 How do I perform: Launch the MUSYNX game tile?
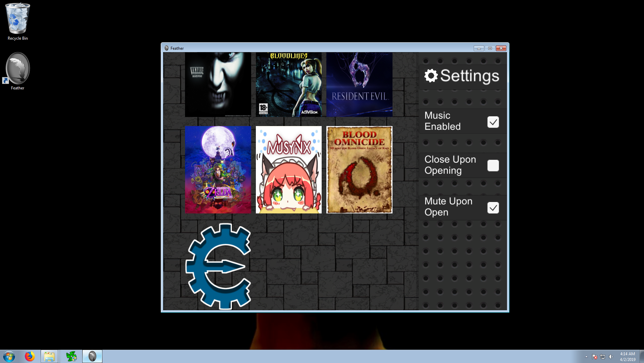pyautogui.click(x=288, y=170)
